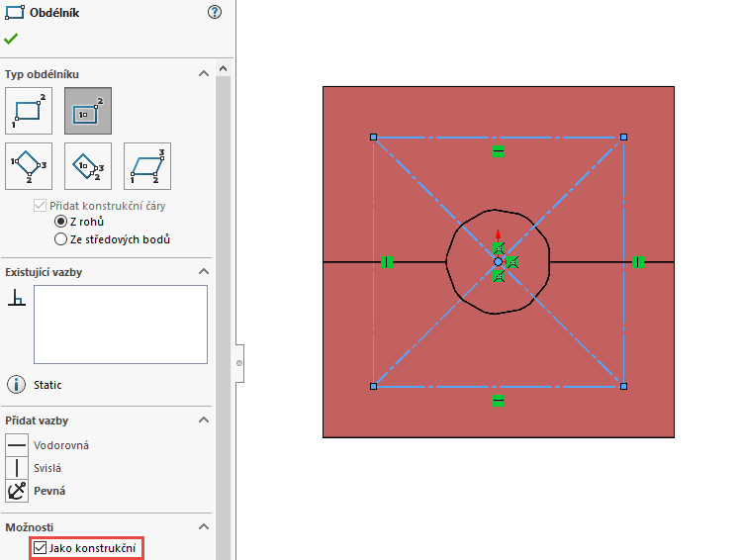742x560 pixels.
Task: Click the relation glyph above the center point
Action: tap(499, 248)
